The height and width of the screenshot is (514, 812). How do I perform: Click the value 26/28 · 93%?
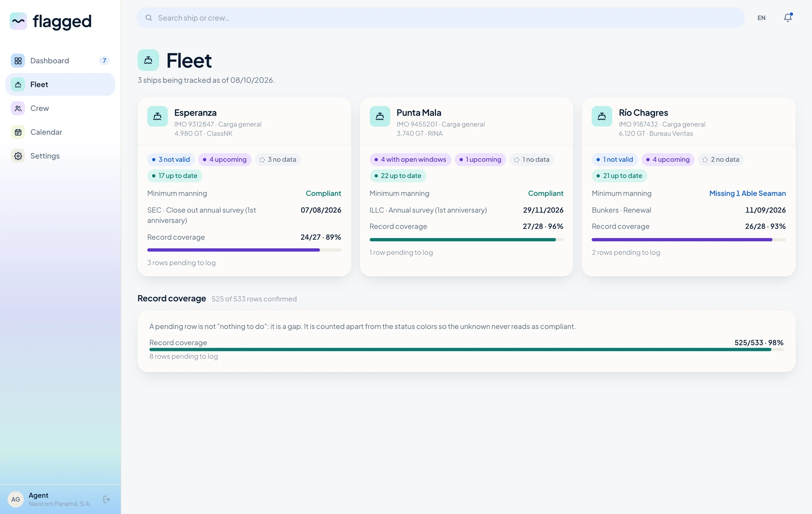(765, 226)
